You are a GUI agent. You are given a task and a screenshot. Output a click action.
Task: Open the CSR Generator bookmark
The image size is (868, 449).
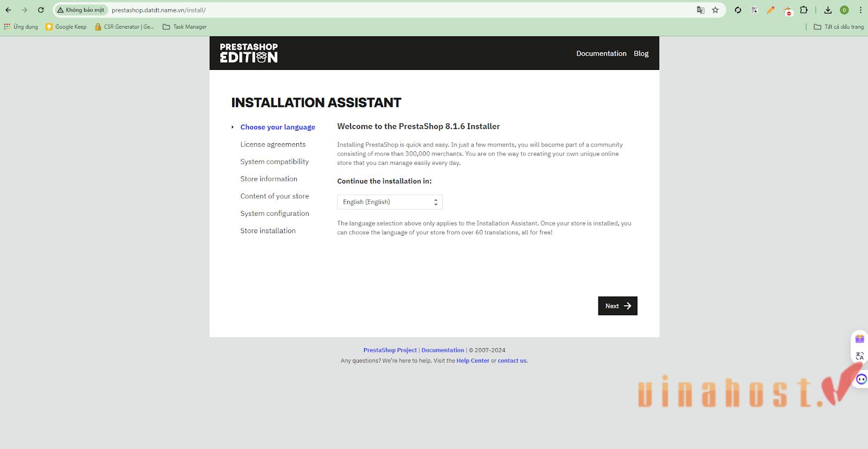pos(124,27)
